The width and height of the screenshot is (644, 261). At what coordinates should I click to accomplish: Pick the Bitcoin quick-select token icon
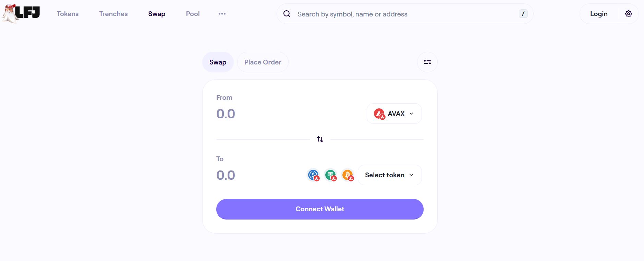[348, 175]
